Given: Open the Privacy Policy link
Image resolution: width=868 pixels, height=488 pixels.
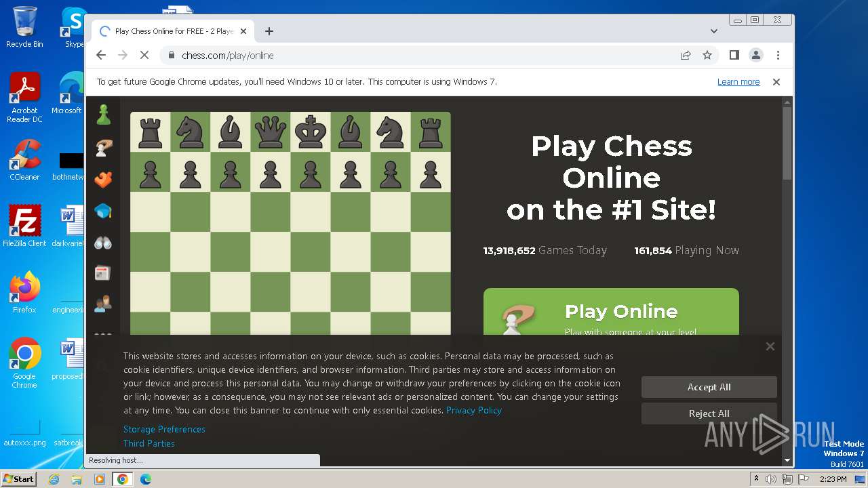Looking at the screenshot, I should [474, 410].
